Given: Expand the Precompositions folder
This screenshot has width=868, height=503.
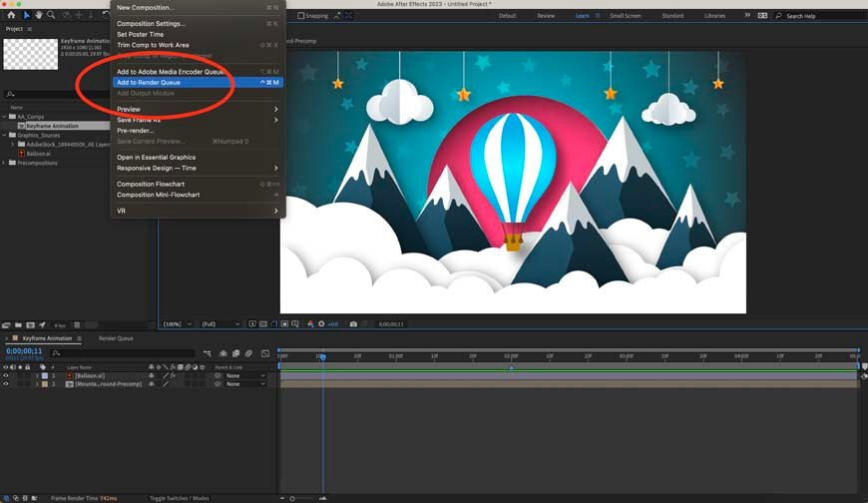Looking at the screenshot, I should pyautogui.click(x=4, y=163).
